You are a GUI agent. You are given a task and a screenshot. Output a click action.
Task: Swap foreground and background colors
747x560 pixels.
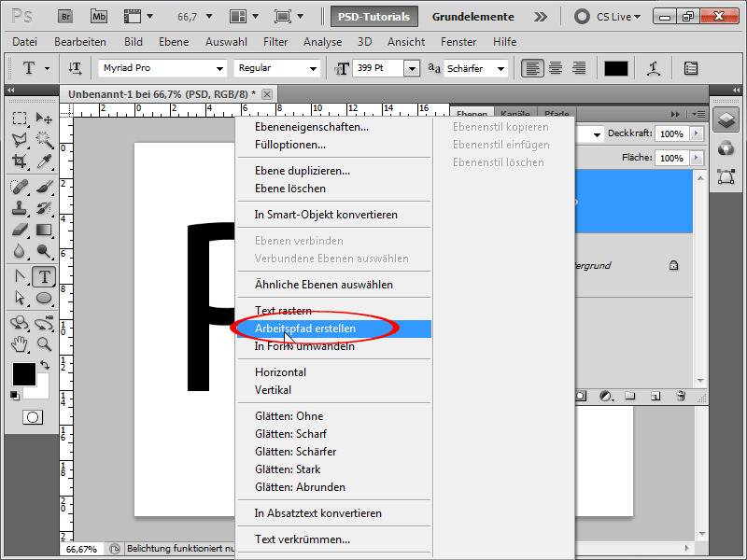pyautogui.click(x=45, y=365)
